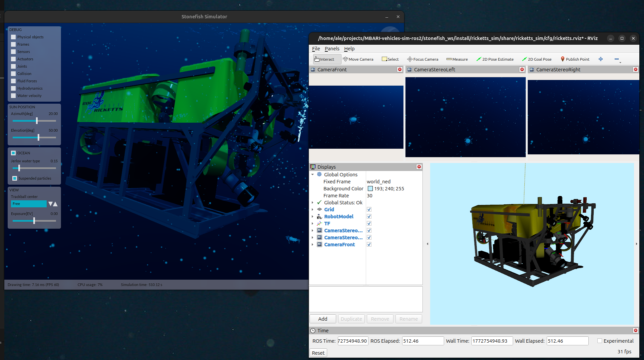Choose the Measure tool
Viewport: 644px width, 360px height.
coord(457,59)
